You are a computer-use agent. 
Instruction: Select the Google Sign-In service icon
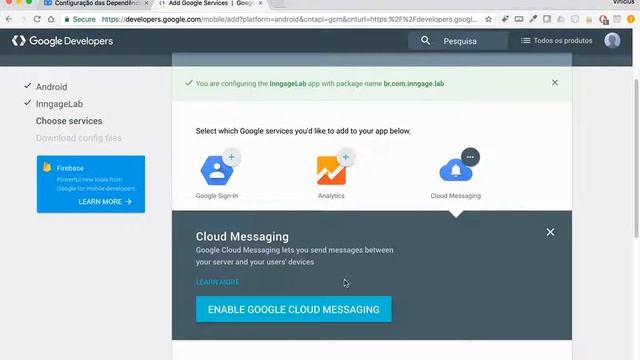(217, 171)
